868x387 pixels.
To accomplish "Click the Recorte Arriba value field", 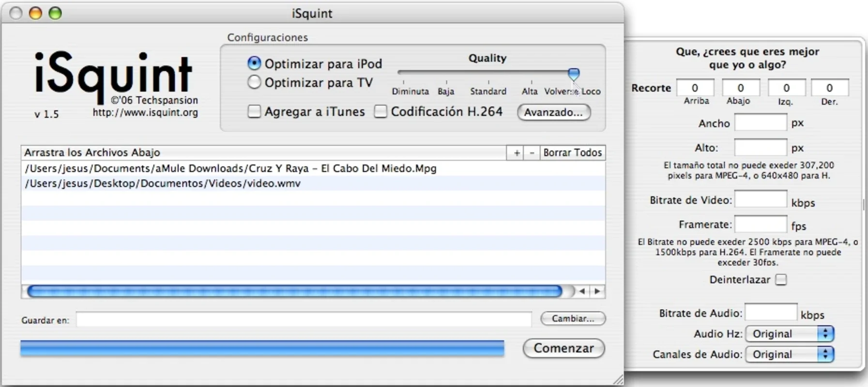I will point(695,88).
